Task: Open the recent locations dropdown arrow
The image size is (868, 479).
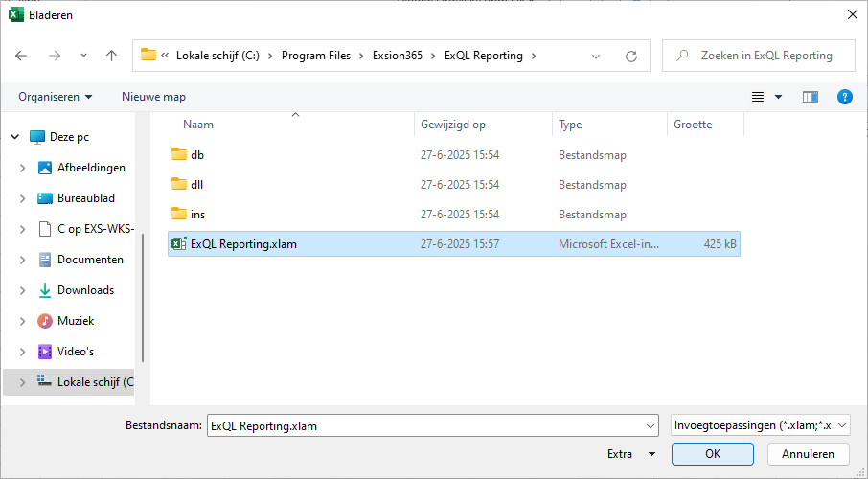Action: pyautogui.click(x=83, y=56)
